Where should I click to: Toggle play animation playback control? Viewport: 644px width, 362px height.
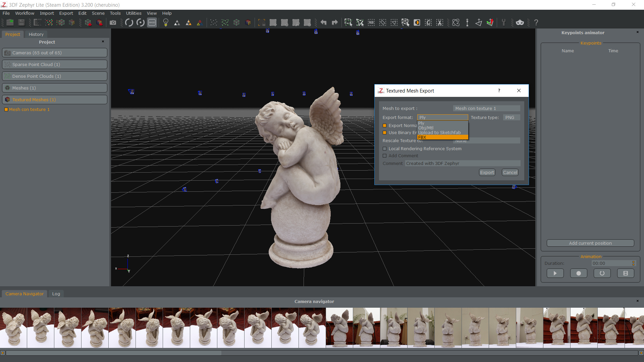click(x=555, y=273)
